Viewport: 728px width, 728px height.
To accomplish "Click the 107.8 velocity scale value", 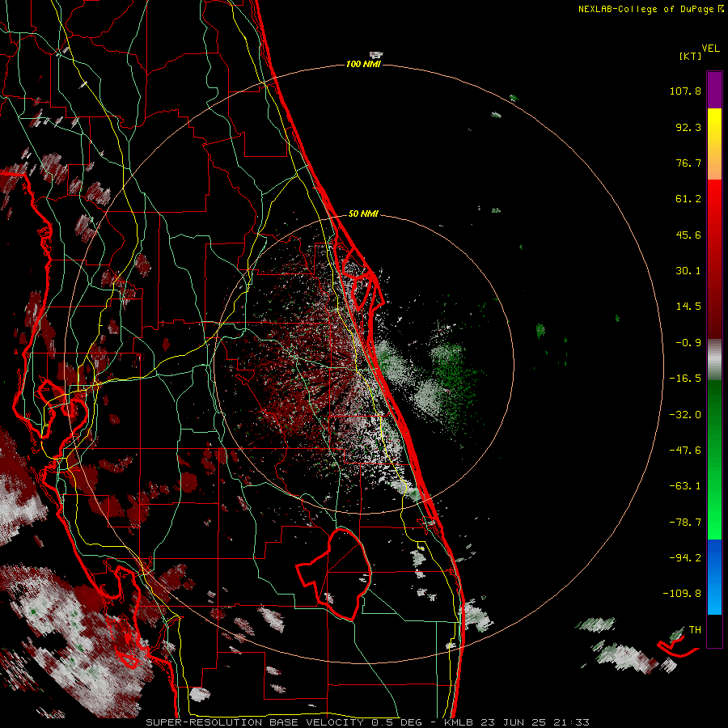I will pos(685,91).
